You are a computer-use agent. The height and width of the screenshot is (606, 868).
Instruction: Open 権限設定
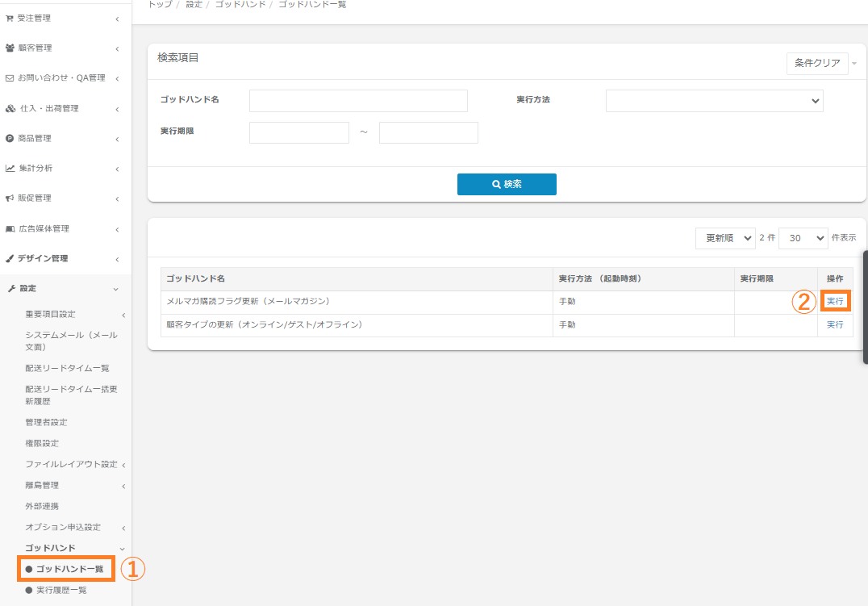point(41,444)
